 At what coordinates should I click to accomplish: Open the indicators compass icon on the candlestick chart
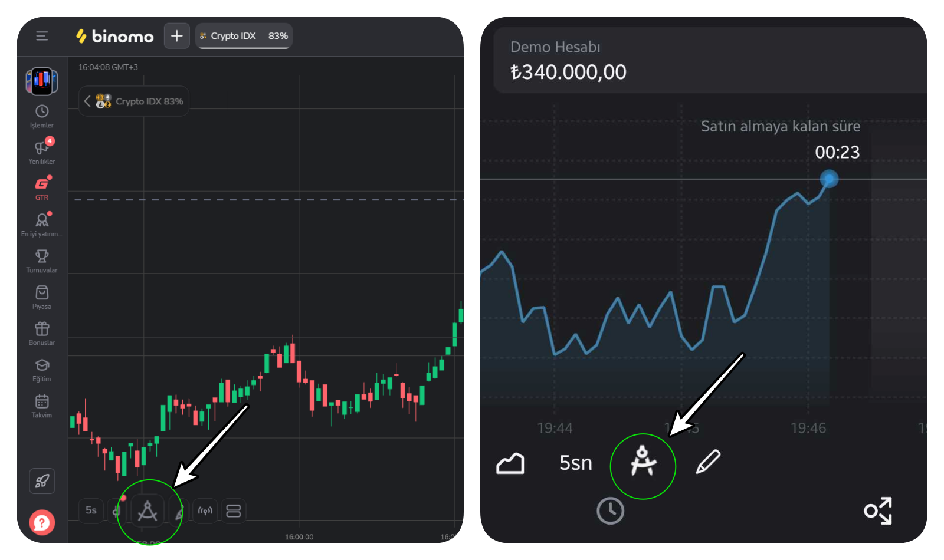149,510
